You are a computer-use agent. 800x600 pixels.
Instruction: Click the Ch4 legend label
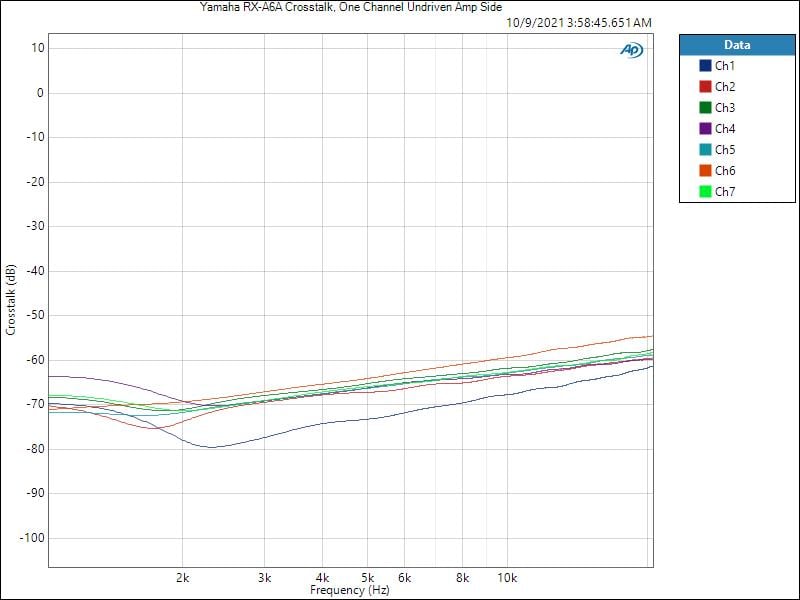point(725,129)
